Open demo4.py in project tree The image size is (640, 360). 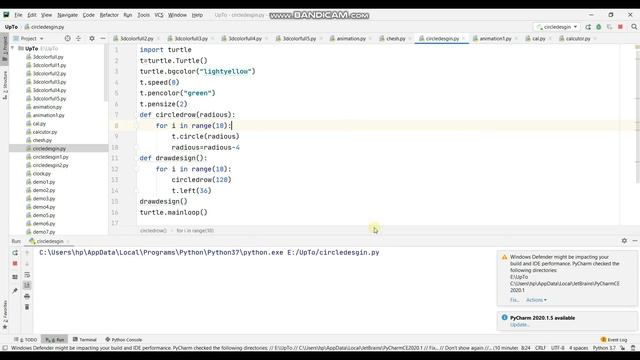(44, 207)
